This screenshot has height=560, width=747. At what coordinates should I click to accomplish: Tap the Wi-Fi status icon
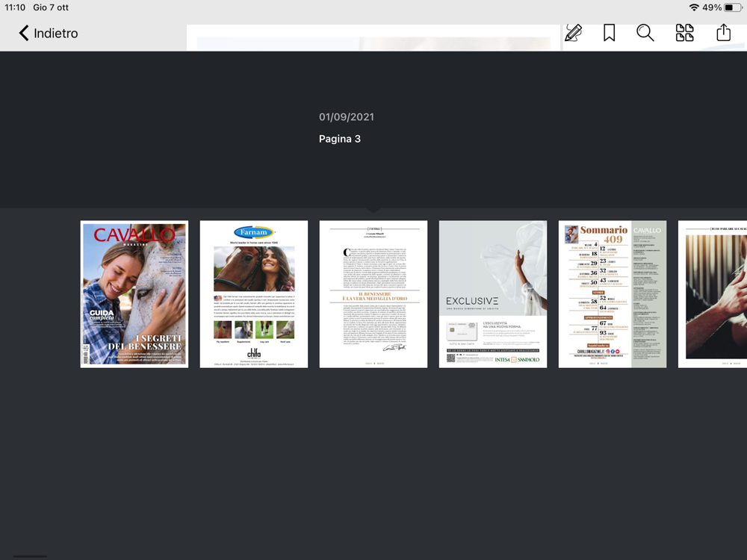click(x=694, y=7)
